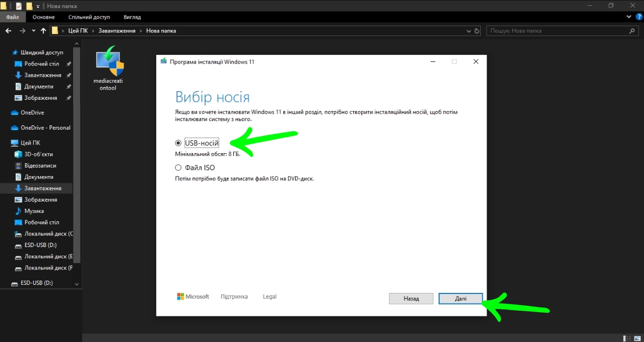Click the folder icon in the address bar

click(55, 30)
